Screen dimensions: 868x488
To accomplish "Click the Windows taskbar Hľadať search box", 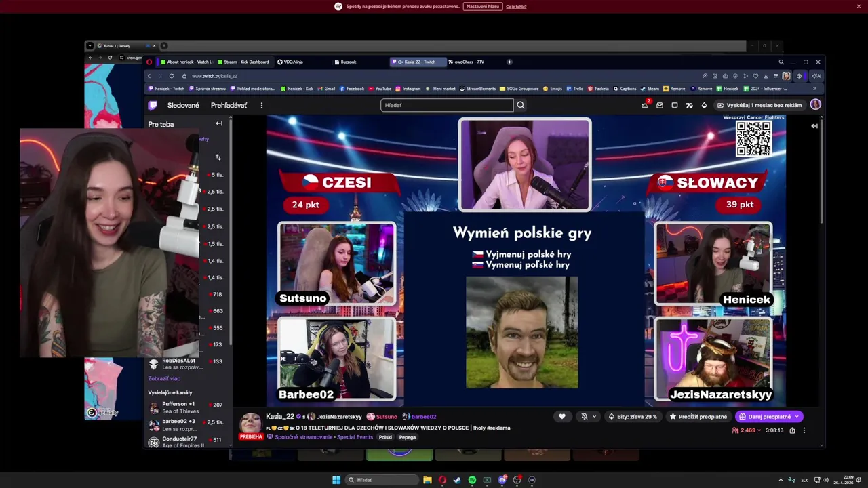I will point(381,480).
